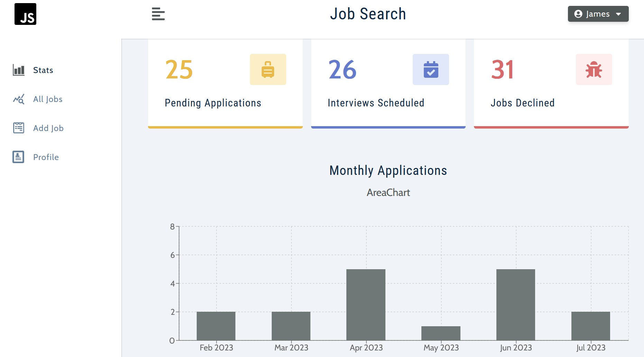Select the May 2023 bar
Image resolution: width=644 pixels, height=357 pixels.
point(441,333)
